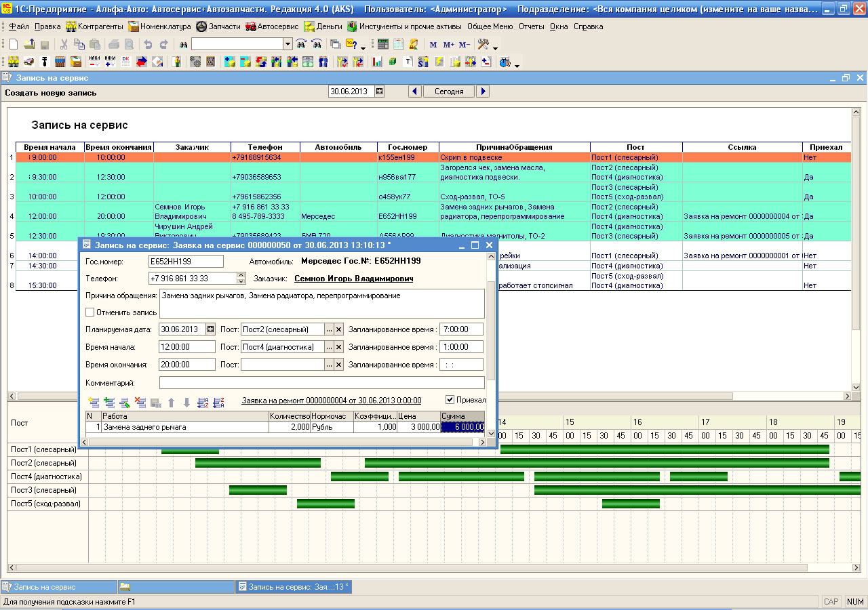
Task: Open the toolbar search field dropdown arrow
Action: coord(288,44)
